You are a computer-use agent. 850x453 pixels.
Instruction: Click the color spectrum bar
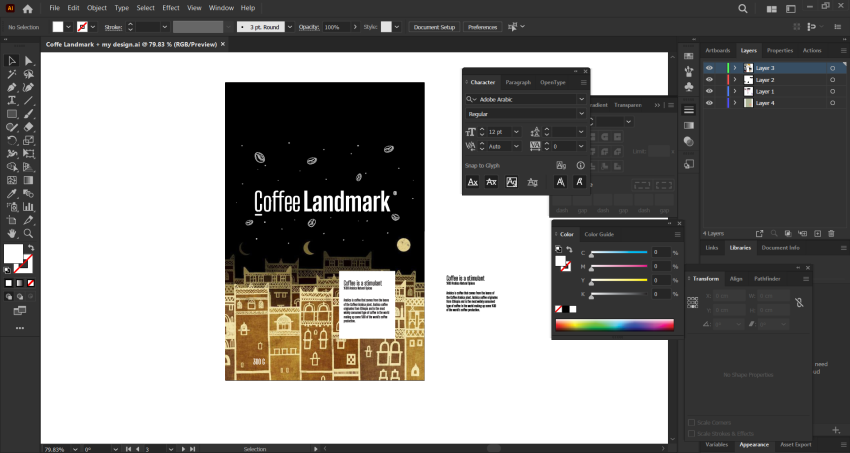[614, 325]
